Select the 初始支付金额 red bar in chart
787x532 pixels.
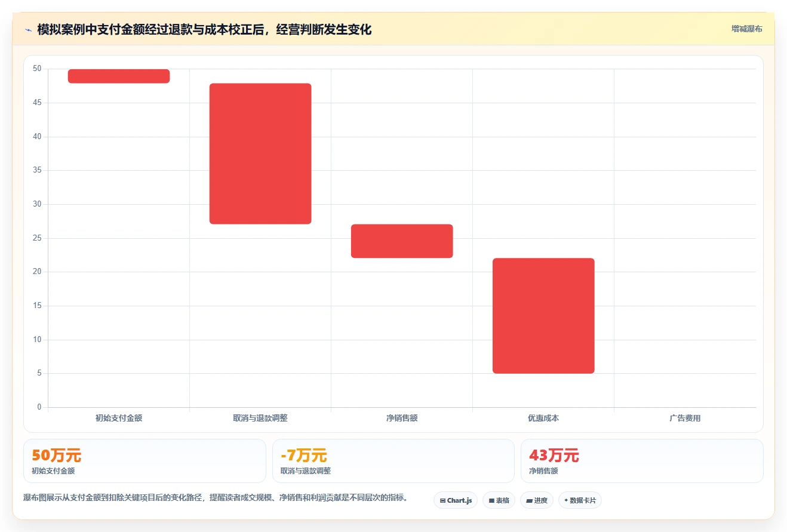click(x=119, y=76)
